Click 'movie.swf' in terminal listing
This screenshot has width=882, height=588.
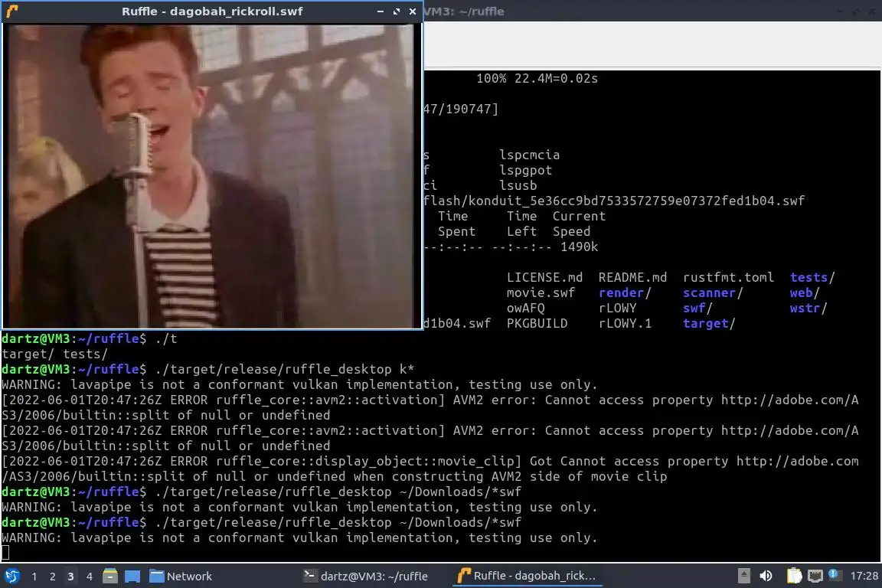point(541,292)
